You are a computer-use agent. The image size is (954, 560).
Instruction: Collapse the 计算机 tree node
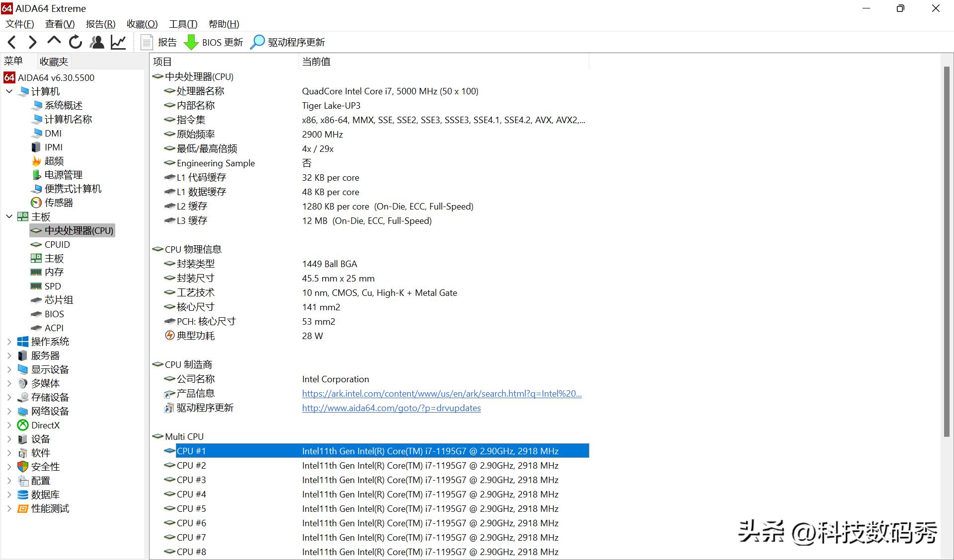pyautogui.click(x=8, y=91)
